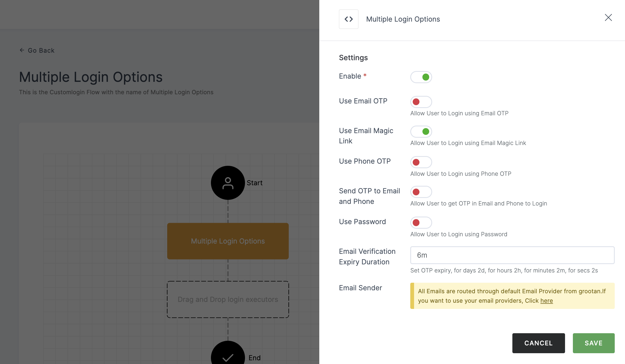
Task: Click the CANCEL button
Action: pos(539,343)
